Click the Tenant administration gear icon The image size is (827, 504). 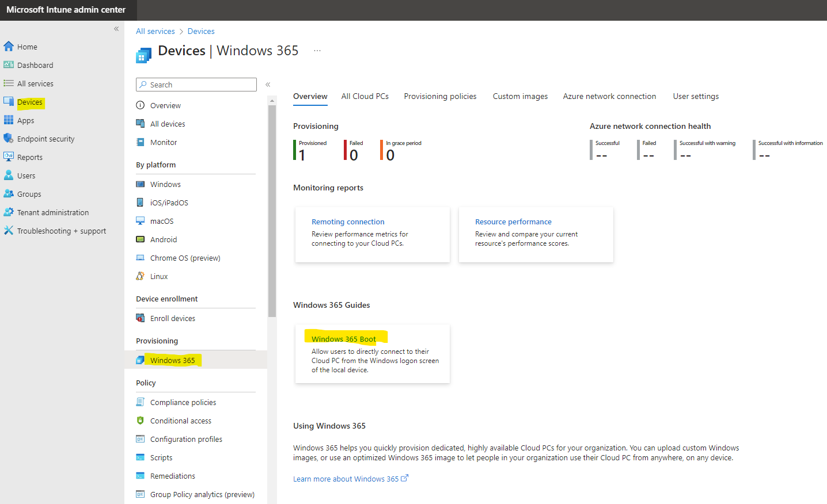point(9,212)
